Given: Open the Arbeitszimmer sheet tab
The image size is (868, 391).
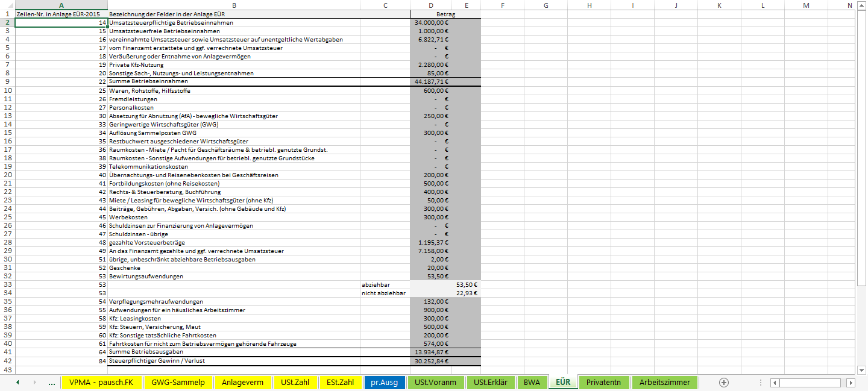Looking at the screenshot, I should pyautogui.click(x=664, y=383).
